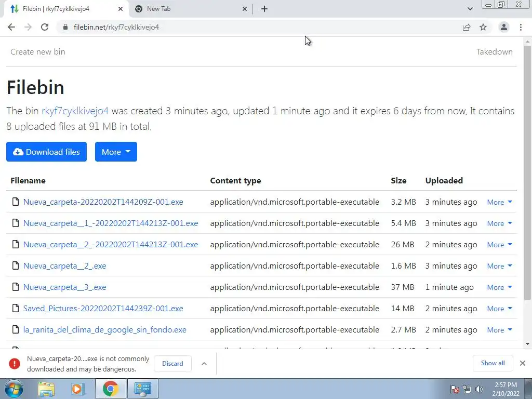Open the Chrome three-dot menu
The height and width of the screenshot is (399, 532).
[x=521, y=27]
